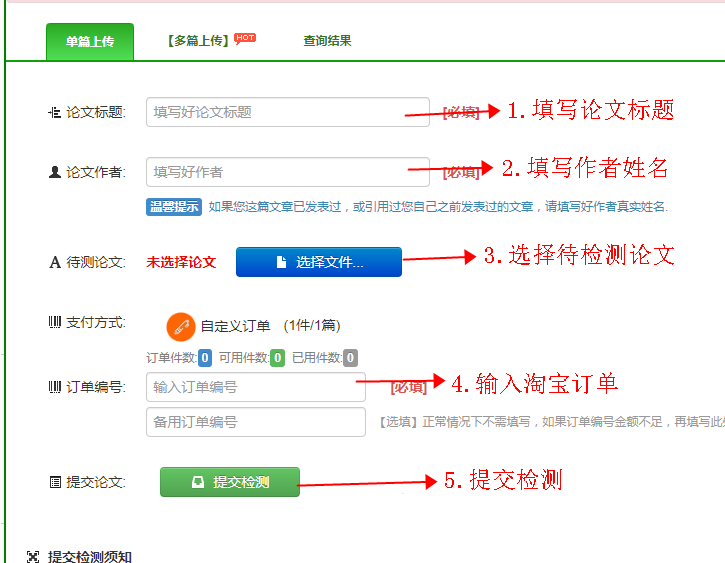Open the 【多篇上传】 tab
This screenshot has height=563, width=725.
tap(199, 41)
